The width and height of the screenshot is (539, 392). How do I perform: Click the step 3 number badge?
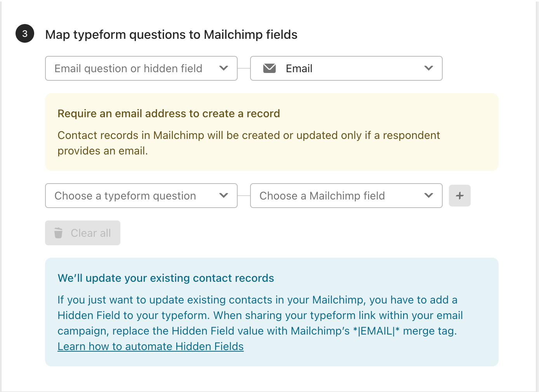coord(25,34)
